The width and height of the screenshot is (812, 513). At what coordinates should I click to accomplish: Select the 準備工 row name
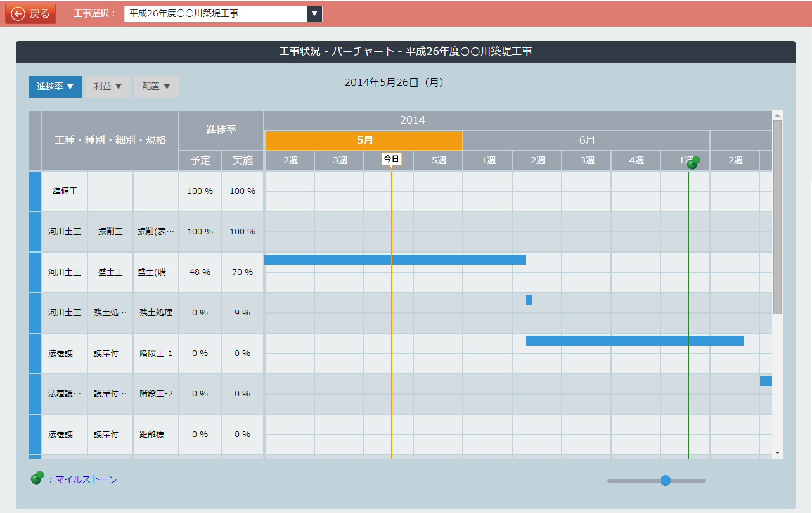[x=65, y=191]
